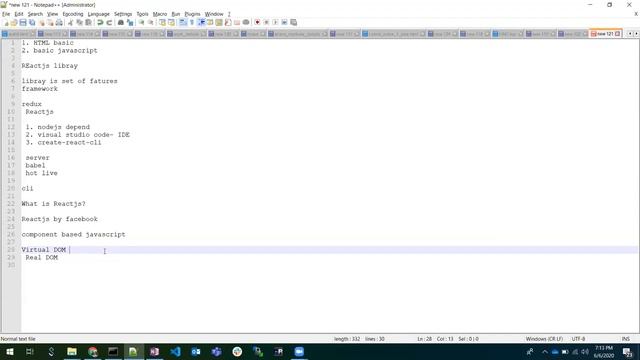Screen dimensions: 640x360
Task: Open the Settings menu
Action: (123, 14)
